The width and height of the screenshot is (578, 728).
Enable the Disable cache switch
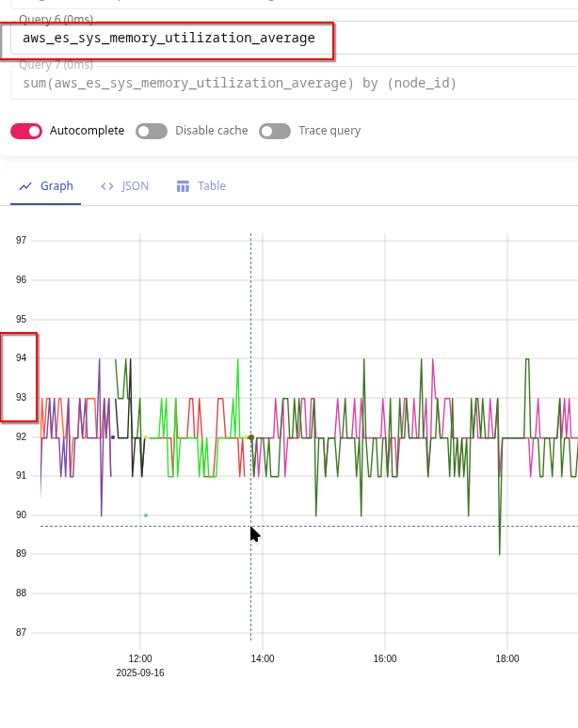coord(152,131)
